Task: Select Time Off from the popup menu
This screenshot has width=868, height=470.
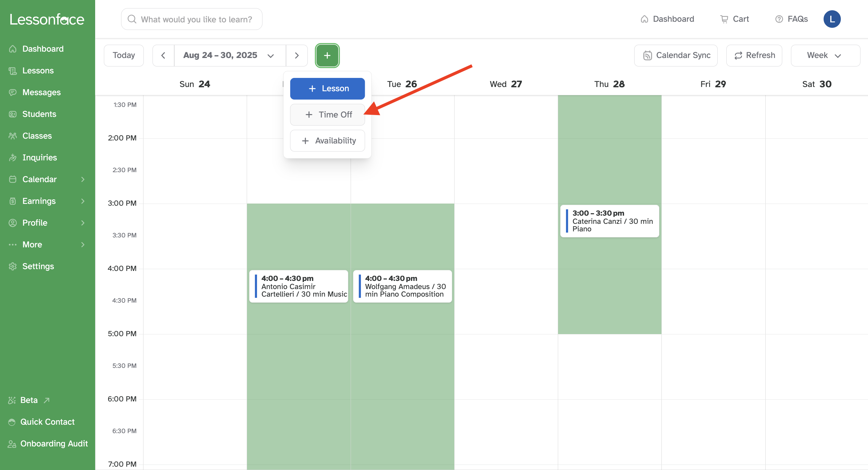Action: pos(327,114)
